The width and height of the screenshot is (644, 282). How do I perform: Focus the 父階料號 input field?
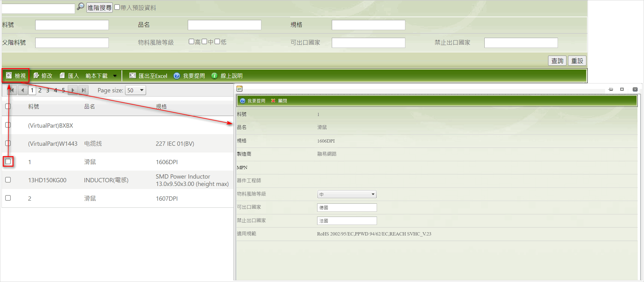[x=72, y=43]
